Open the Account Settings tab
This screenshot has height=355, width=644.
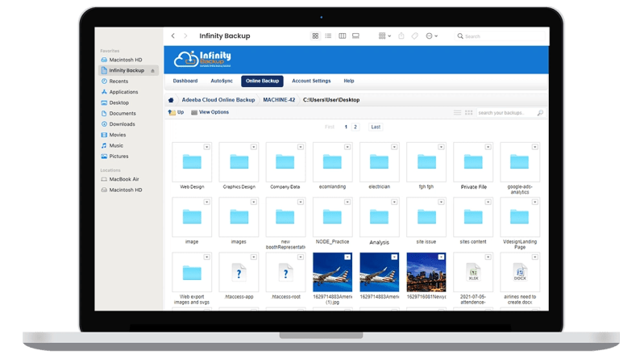[311, 81]
